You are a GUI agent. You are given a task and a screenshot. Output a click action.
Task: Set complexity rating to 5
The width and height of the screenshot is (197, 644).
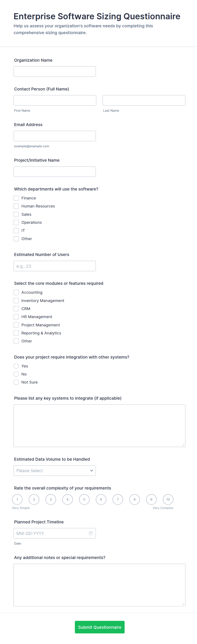click(84, 499)
